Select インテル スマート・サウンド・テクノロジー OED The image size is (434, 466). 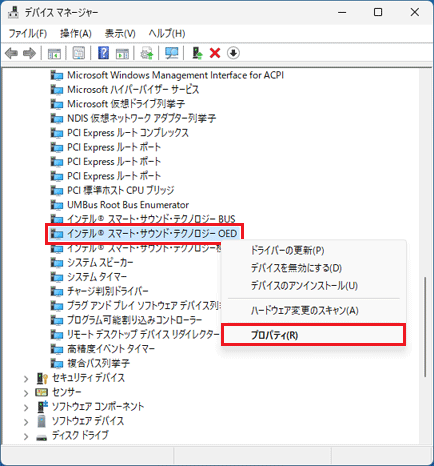click(152, 234)
